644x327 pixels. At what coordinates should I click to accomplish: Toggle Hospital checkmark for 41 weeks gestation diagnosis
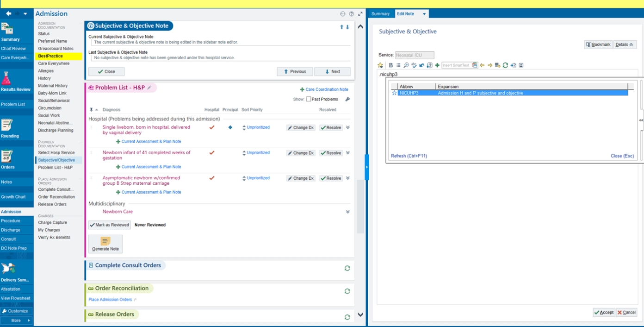(212, 152)
